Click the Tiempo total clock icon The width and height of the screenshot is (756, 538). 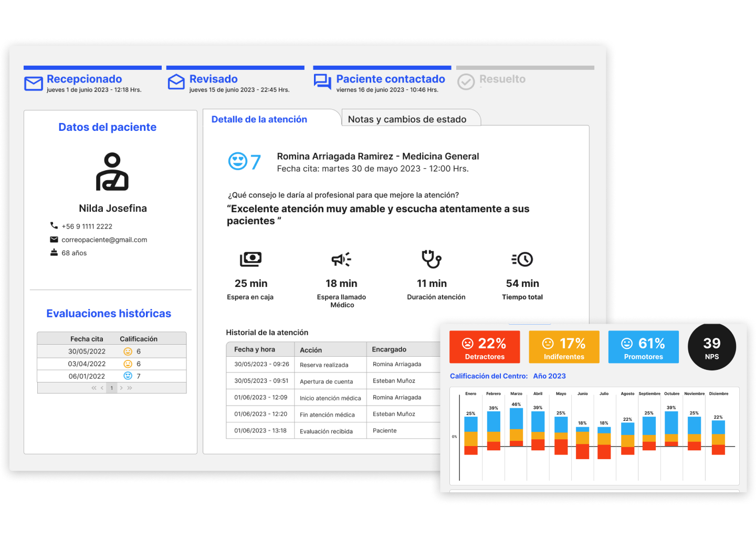click(522, 259)
